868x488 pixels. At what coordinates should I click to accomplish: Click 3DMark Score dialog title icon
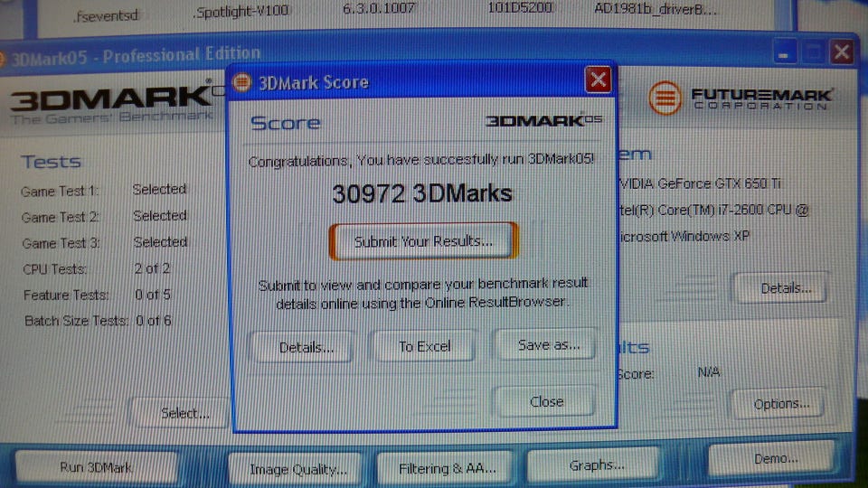242,82
